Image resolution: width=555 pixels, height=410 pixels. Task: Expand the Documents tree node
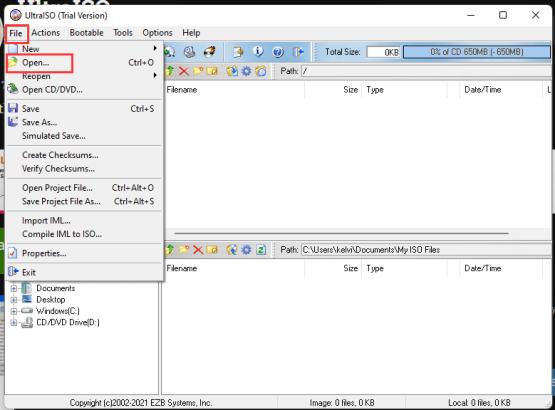[13, 288]
